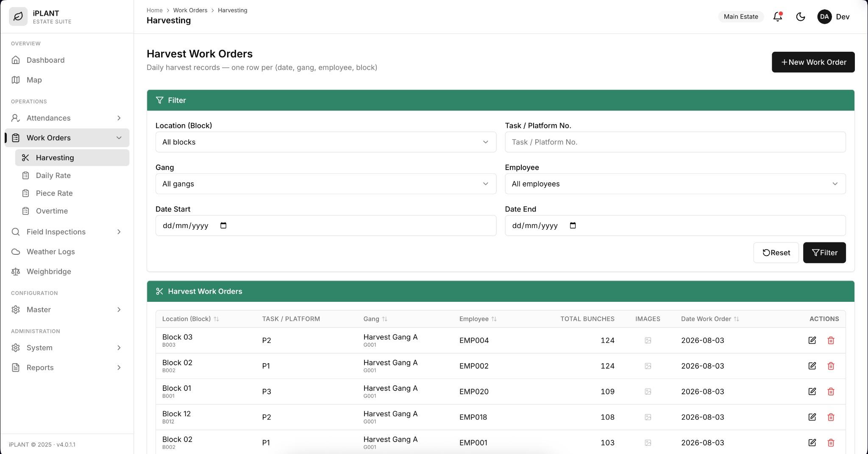Sort by Date Work Order column
868x454 pixels.
[710, 319]
